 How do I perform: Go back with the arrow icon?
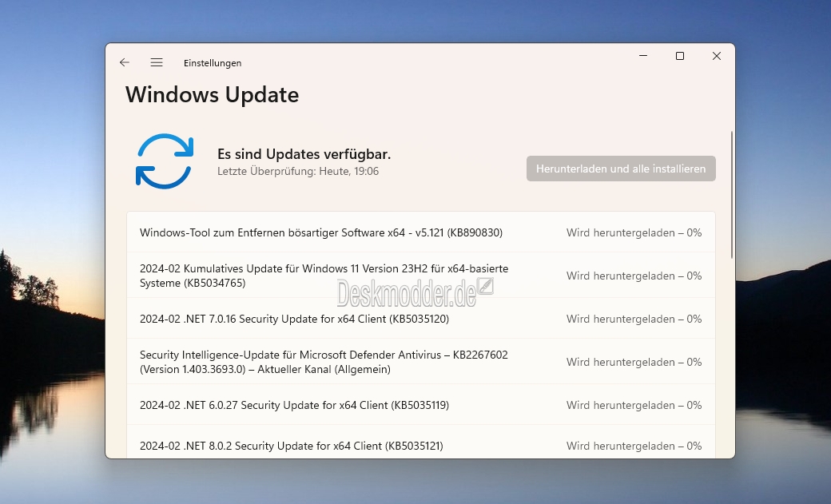click(x=125, y=62)
